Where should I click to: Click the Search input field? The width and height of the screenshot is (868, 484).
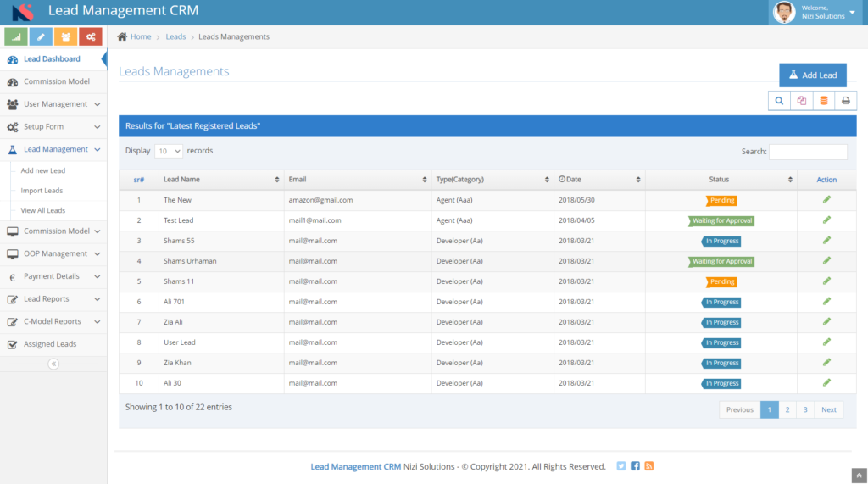808,152
